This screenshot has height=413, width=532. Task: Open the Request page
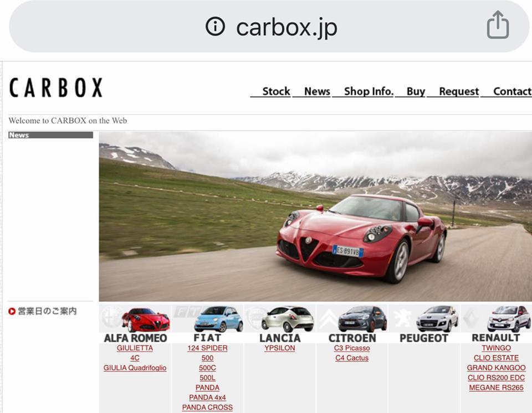point(458,92)
